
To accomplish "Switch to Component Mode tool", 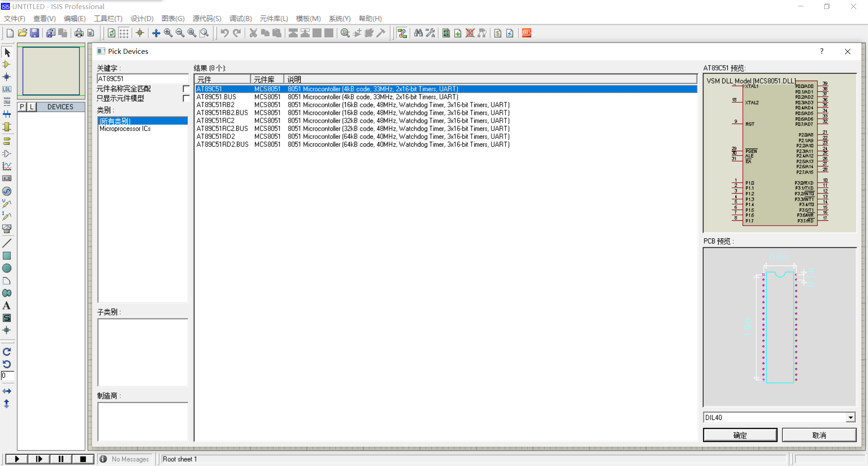I will (7, 65).
